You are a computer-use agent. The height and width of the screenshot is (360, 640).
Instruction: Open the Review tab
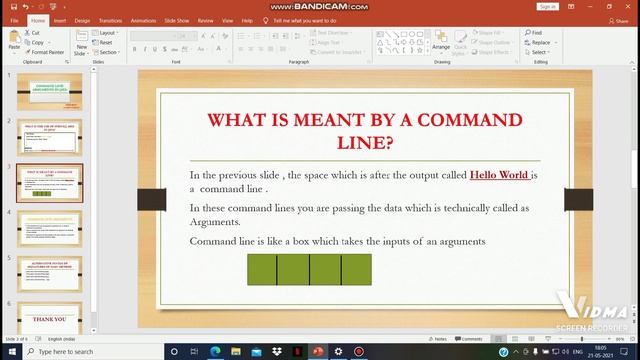[x=205, y=20]
